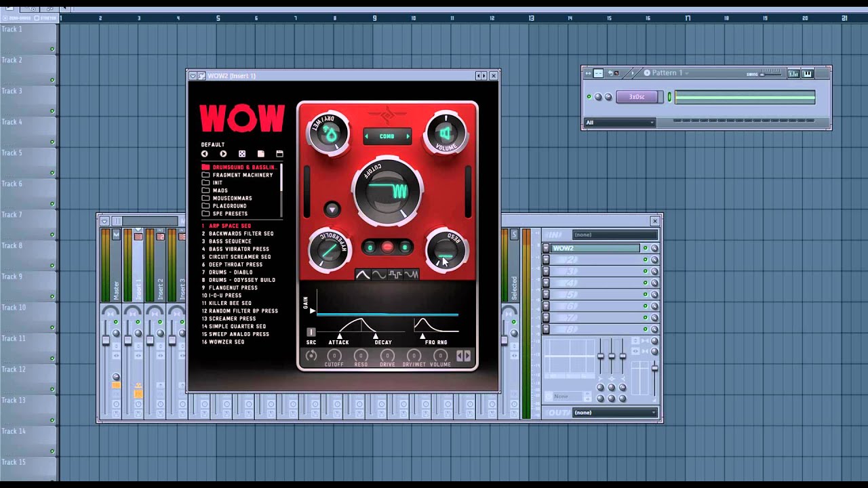Click the DRY/WET knob on the WOW plugin
The width and height of the screenshot is (868, 488).
[330, 134]
